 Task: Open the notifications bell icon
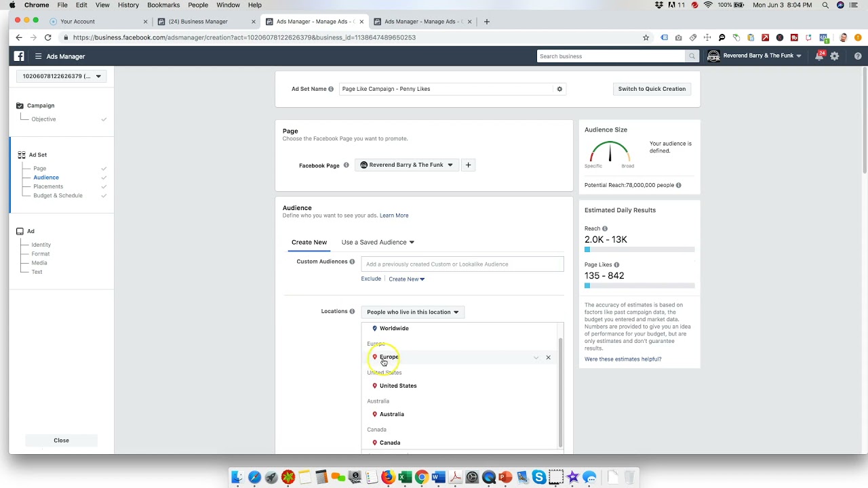819,56
